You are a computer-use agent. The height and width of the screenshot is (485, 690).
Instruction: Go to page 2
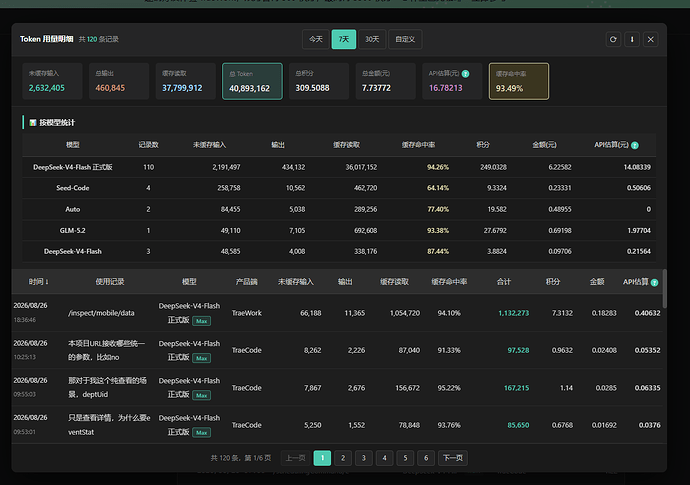343,458
